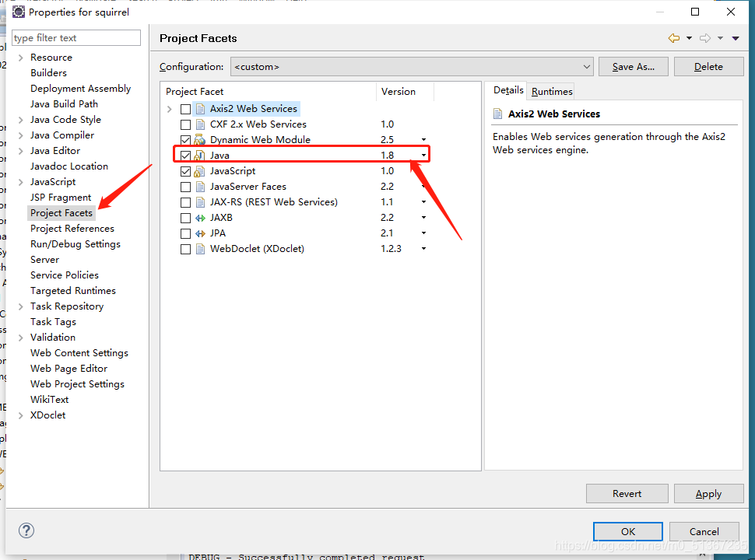755x560 pixels.
Task: Switch to the Runtimes tab
Action: 552,92
